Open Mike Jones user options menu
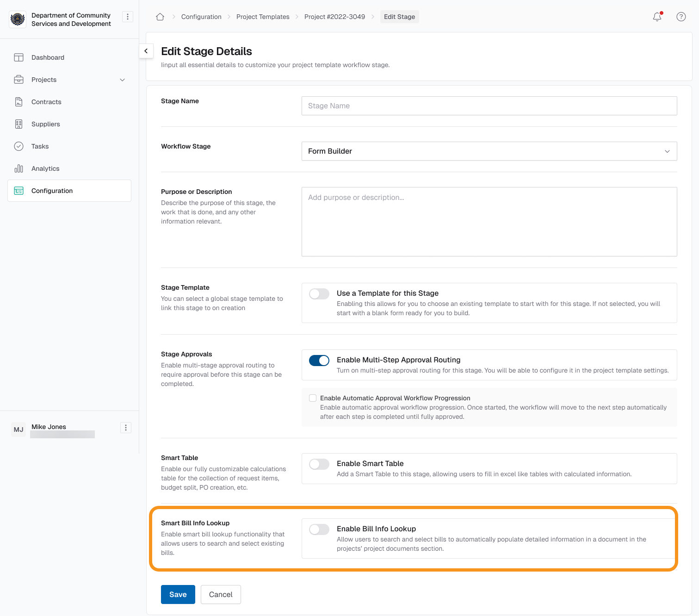Viewport: 699px width, 616px height. (126, 428)
